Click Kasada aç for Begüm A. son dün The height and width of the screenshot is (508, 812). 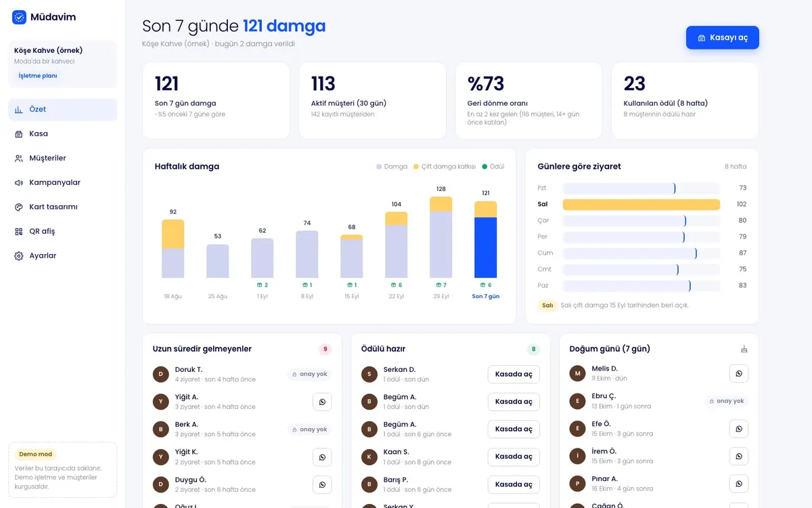514,402
